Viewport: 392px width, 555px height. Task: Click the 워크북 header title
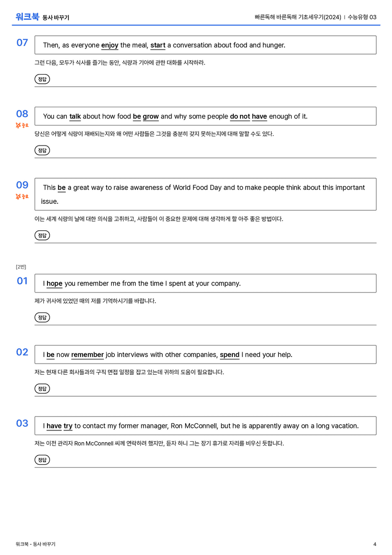(27, 17)
